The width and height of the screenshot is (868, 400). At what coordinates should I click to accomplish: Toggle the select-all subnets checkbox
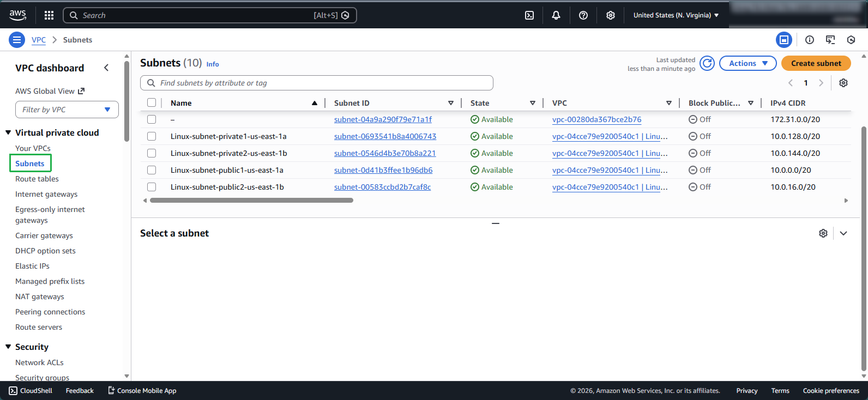point(152,102)
